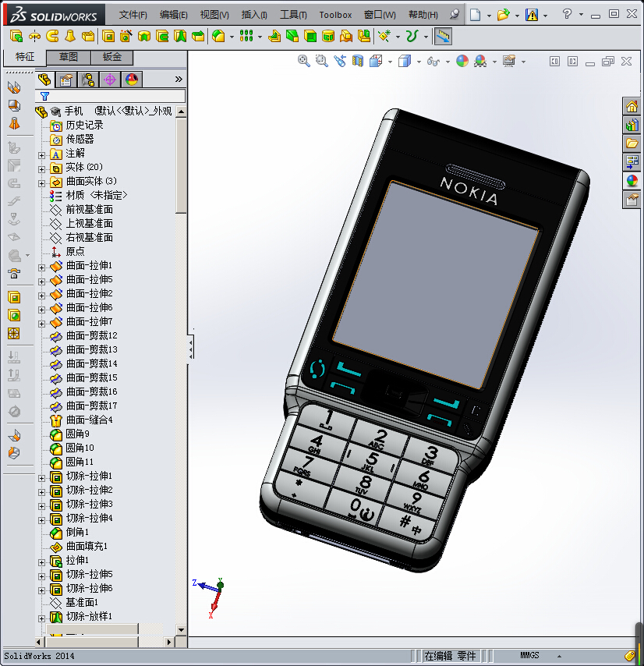Switch to the 钣金 tab
The image size is (644, 666).
tap(112, 57)
